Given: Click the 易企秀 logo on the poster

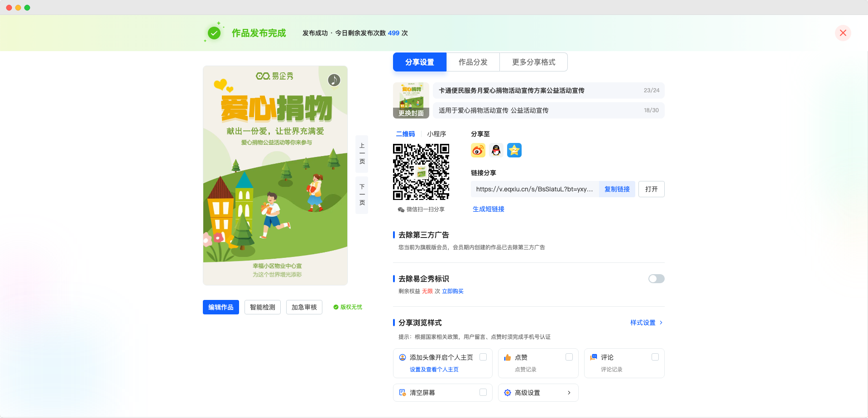Looking at the screenshot, I should (275, 76).
